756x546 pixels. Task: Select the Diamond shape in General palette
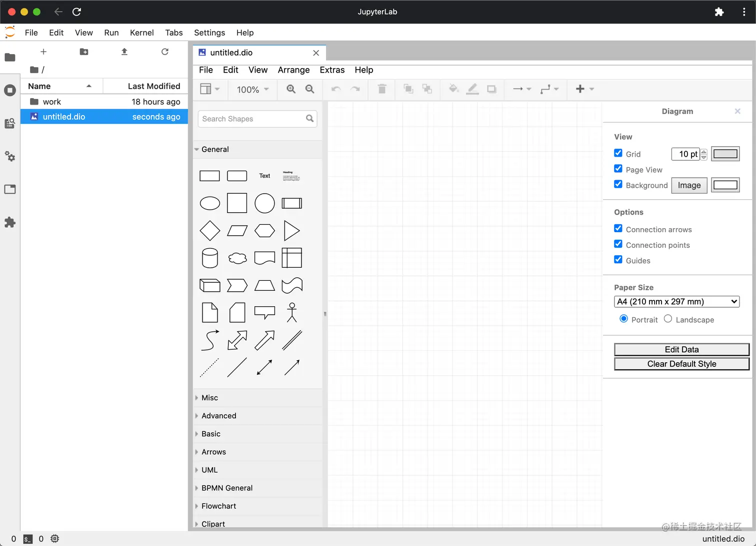point(209,231)
